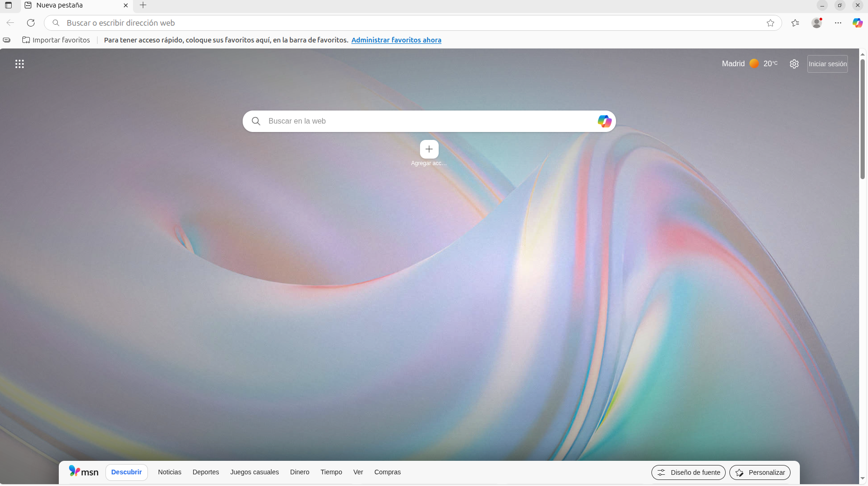Viewport: 868px width, 486px height.
Task: Click Agregar acceso directo plus tile
Action: coord(429,149)
